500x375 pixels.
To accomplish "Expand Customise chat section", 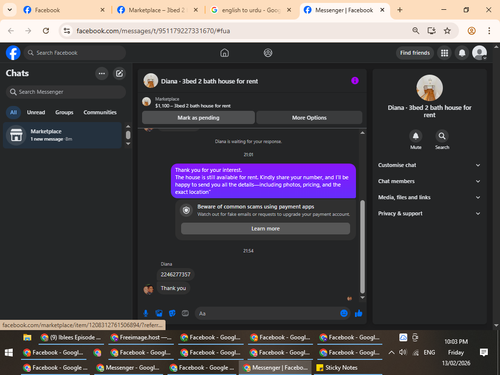I will coord(430,165).
